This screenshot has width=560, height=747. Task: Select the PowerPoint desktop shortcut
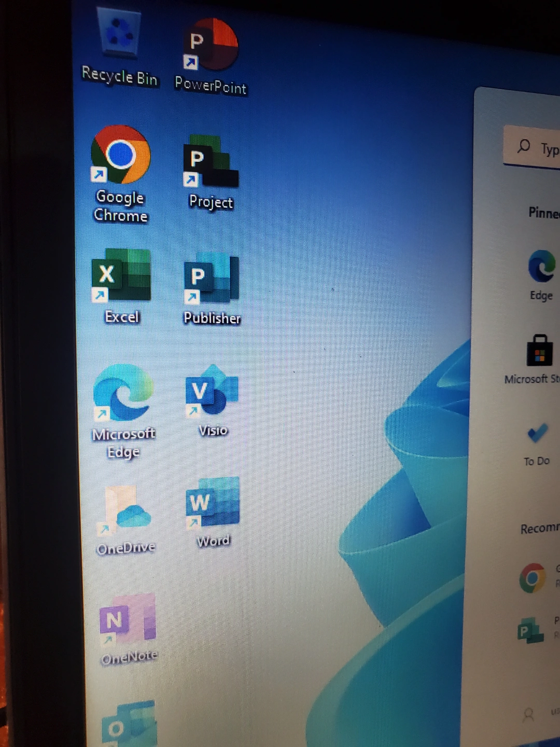coord(211,56)
